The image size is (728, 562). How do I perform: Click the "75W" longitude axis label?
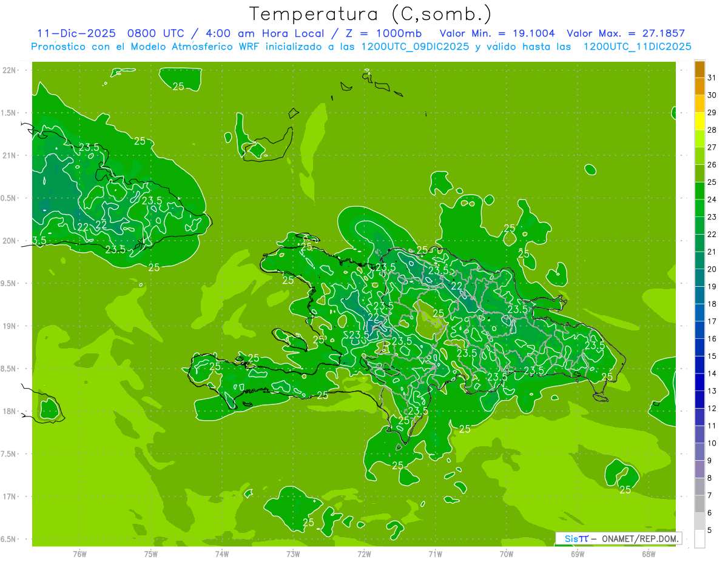point(150,554)
